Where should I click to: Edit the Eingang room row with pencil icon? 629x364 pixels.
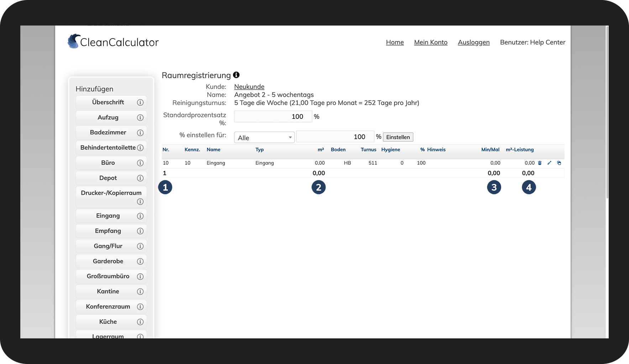[549, 163]
